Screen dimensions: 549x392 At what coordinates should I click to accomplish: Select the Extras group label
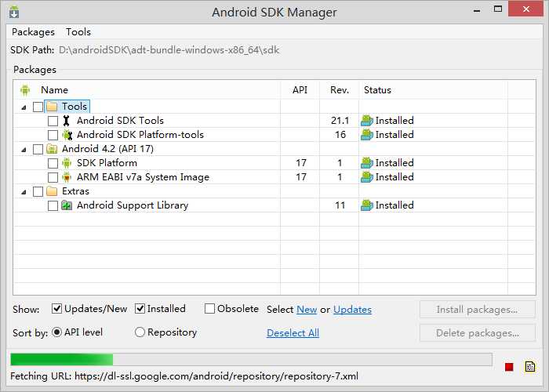click(75, 191)
